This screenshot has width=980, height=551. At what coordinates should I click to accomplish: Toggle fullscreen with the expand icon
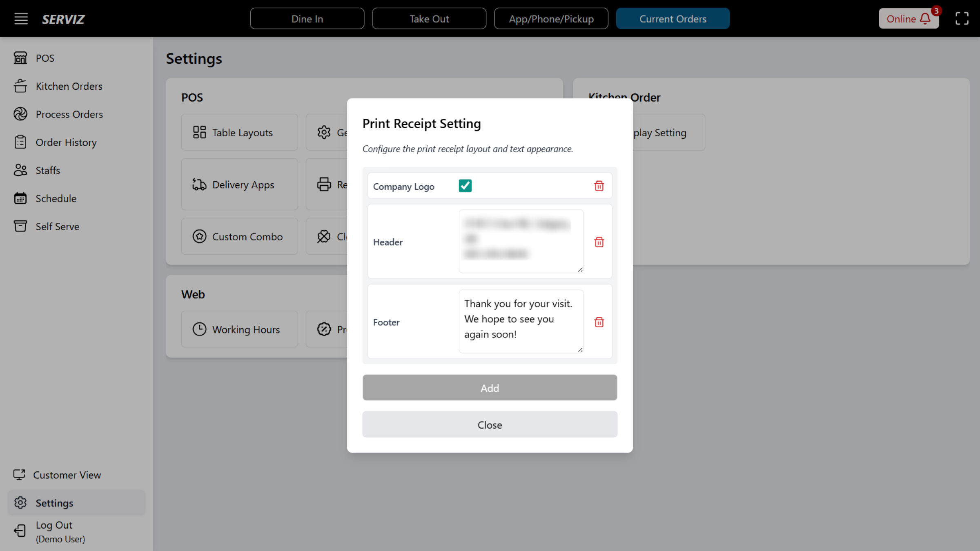click(962, 18)
